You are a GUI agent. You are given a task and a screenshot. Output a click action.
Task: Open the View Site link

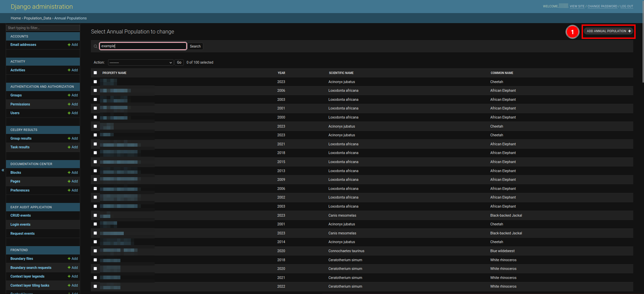coord(577,6)
